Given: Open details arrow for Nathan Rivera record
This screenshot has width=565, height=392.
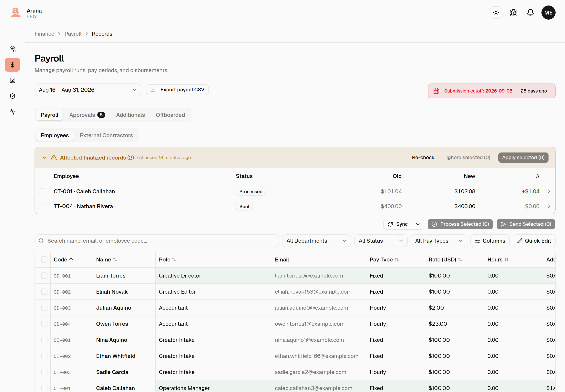Looking at the screenshot, I should [x=549, y=206].
